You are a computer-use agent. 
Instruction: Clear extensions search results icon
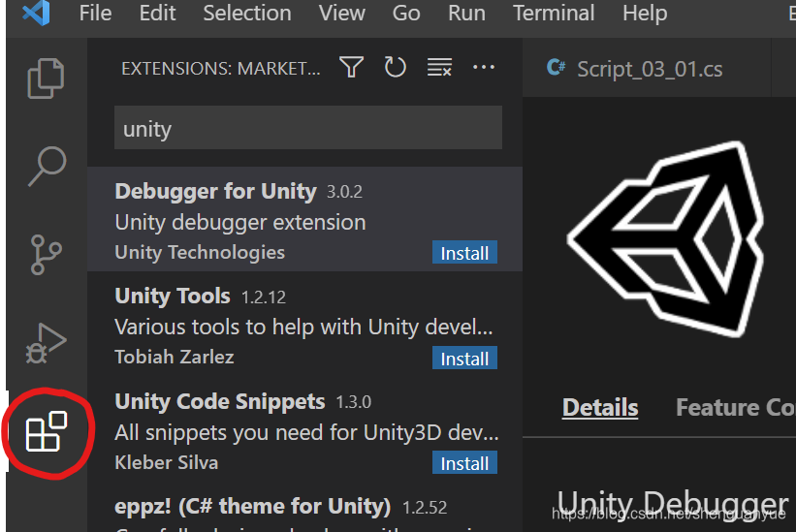439,67
